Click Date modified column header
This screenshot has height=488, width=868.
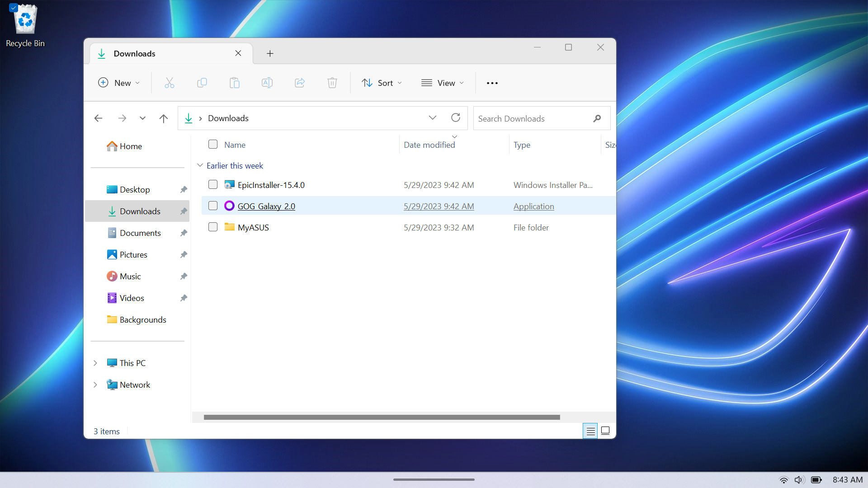[429, 144]
